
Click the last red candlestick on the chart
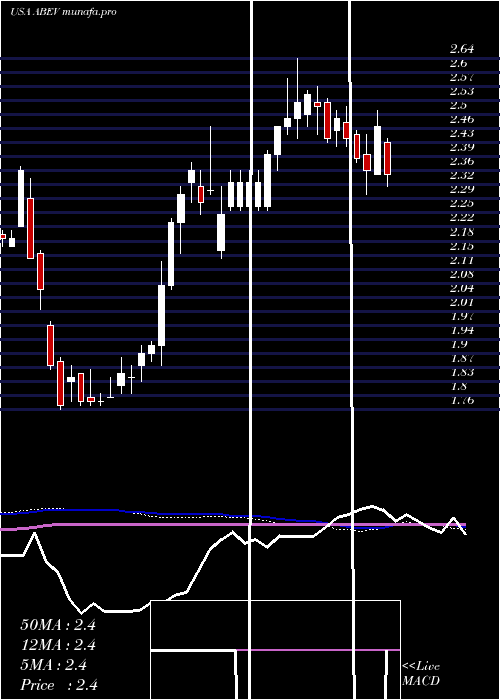388,158
